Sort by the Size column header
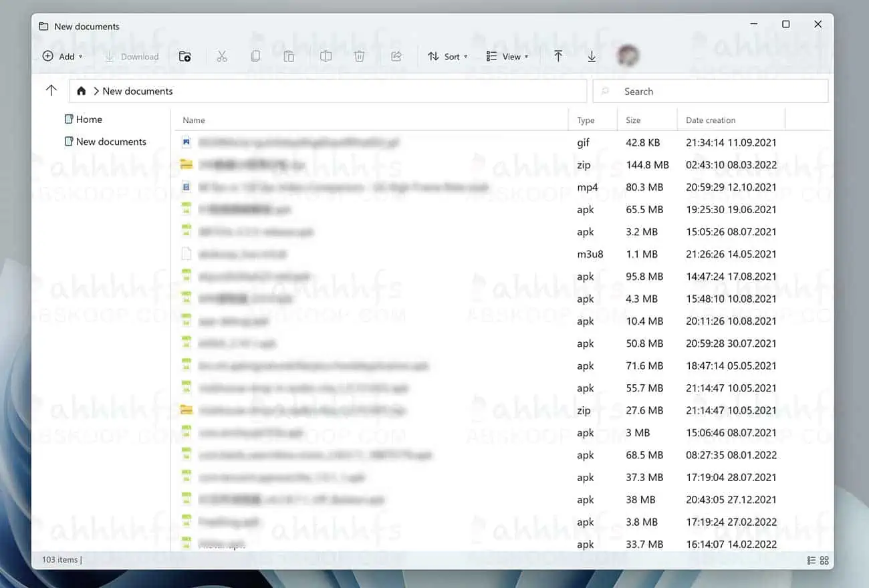869x588 pixels. [x=633, y=120]
